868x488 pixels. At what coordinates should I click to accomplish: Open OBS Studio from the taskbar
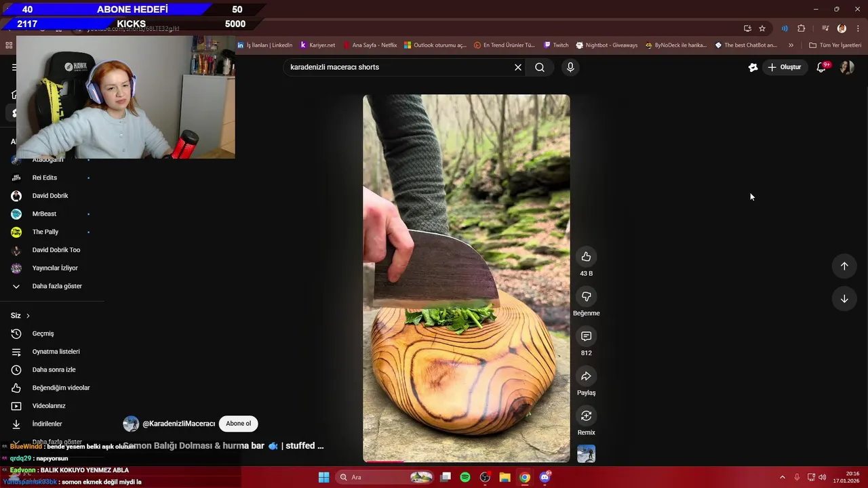coord(485,477)
